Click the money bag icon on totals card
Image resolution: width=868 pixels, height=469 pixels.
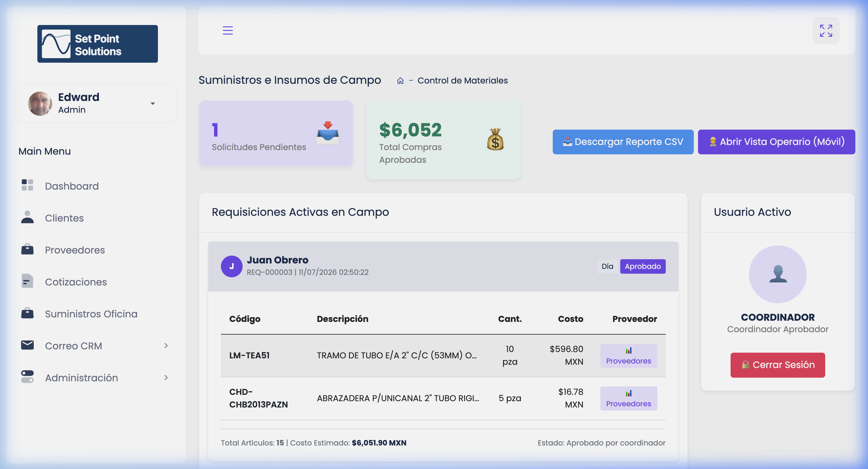[495, 140]
